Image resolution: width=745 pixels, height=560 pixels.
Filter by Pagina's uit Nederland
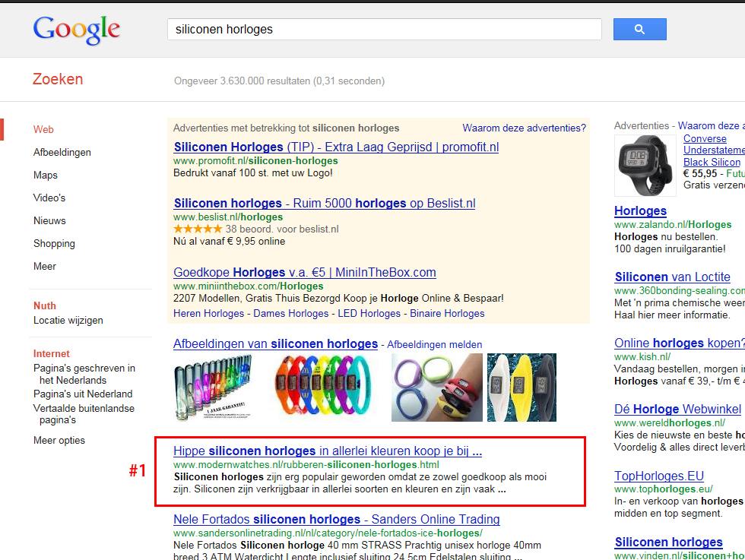coord(83,394)
